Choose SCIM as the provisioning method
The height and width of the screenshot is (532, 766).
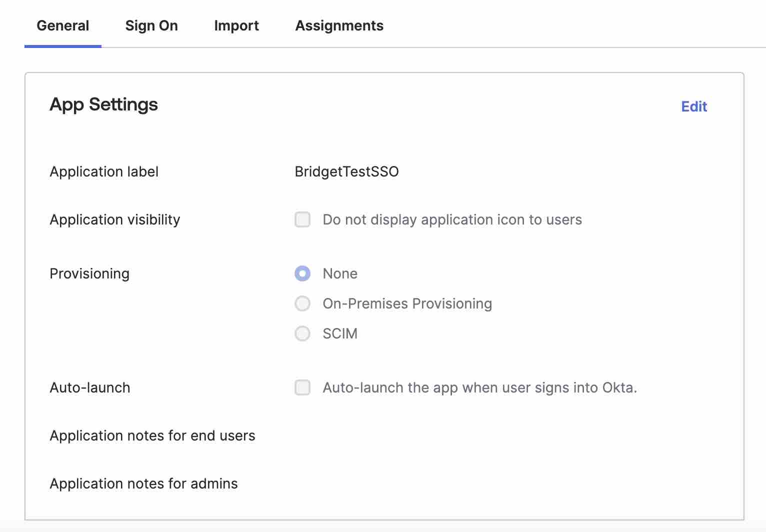[x=302, y=333]
